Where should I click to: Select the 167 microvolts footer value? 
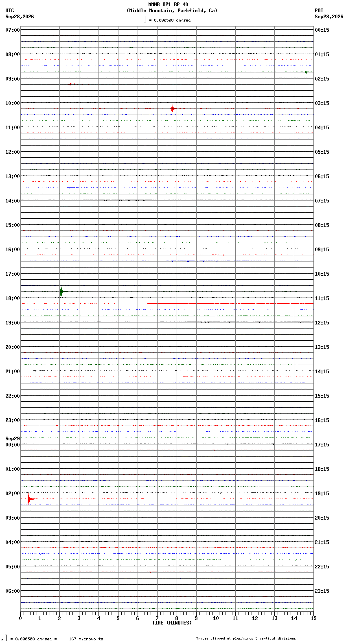click(86, 639)
